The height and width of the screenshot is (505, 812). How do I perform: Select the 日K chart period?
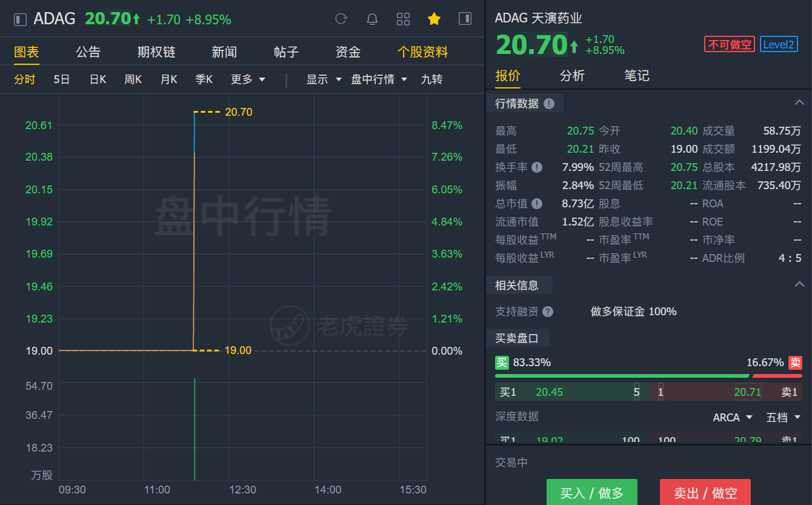point(98,79)
